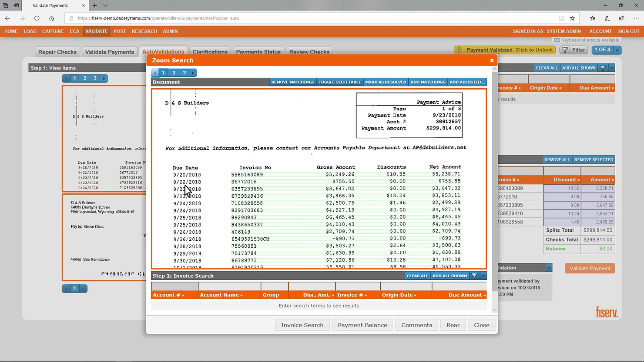Select the filter funnel above the invoice grid
Screen dimensions: 644x362
click(x=603, y=68)
